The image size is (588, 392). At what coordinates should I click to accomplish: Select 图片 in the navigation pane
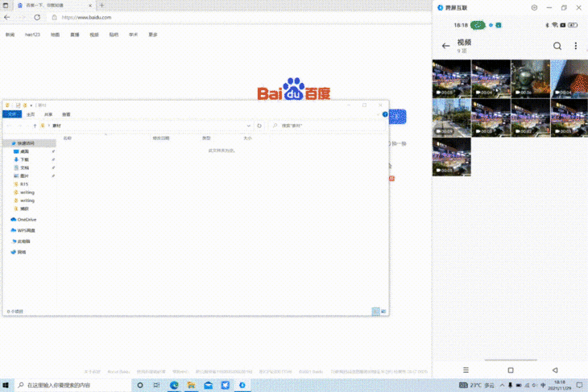tap(24, 176)
